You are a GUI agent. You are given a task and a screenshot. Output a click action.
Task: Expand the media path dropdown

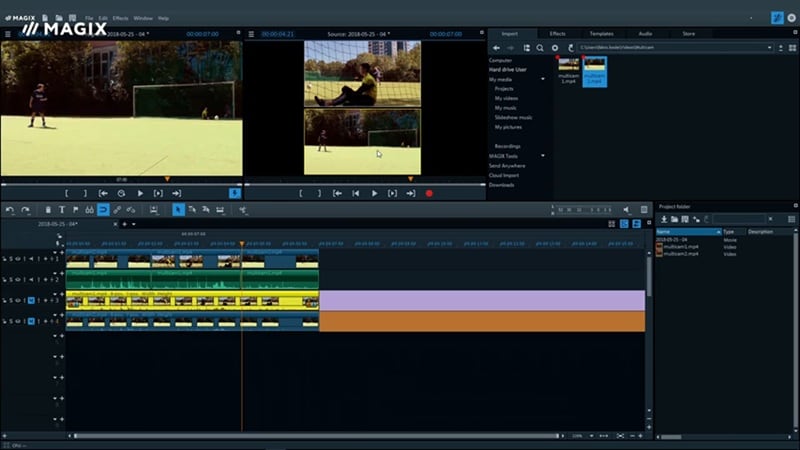769,48
